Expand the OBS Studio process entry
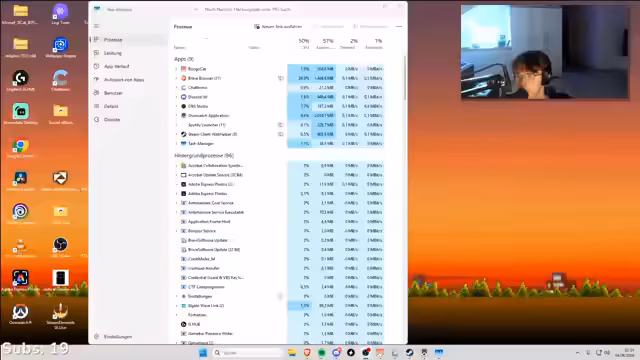The width and height of the screenshot is (640, 360). pos(177,106)
